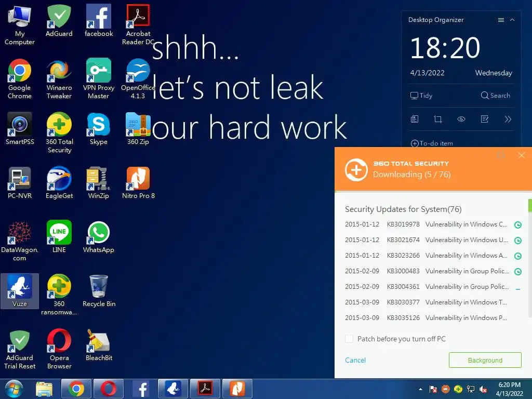Click the Action Center flag tray icon
Image resolution: width=532 pixels, height=399 pixels.
click(x=433, y=389)
